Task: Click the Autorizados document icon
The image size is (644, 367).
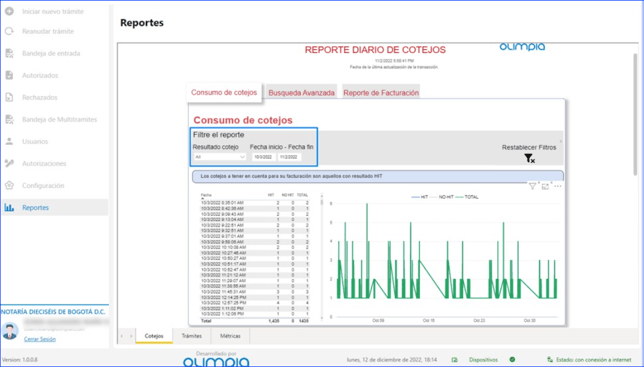Action: click(9, 75)
